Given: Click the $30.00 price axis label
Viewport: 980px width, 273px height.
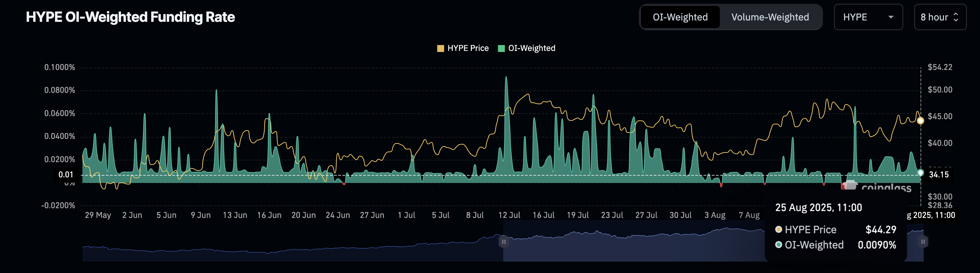Looking at the screenshot, I should click(940, 197).
